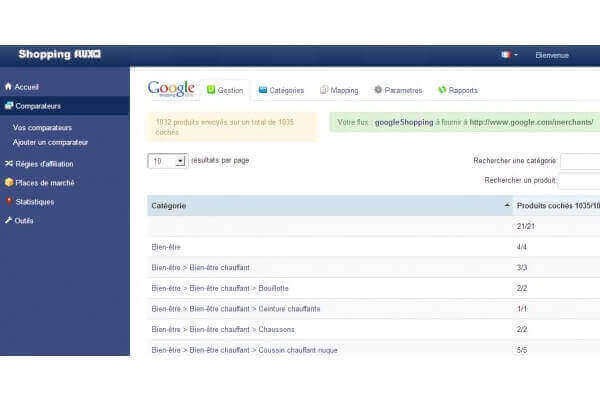Click the 'résultats par page' label

tap(220, 160)
